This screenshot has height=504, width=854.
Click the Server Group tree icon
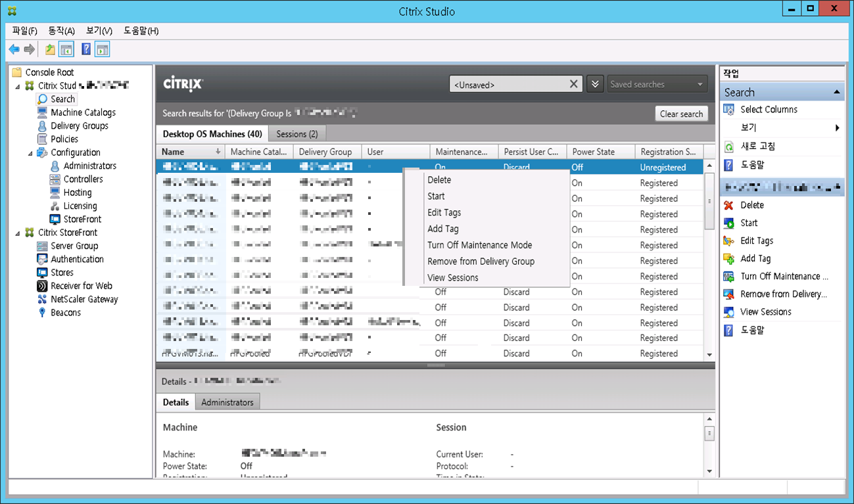[43, 246]
